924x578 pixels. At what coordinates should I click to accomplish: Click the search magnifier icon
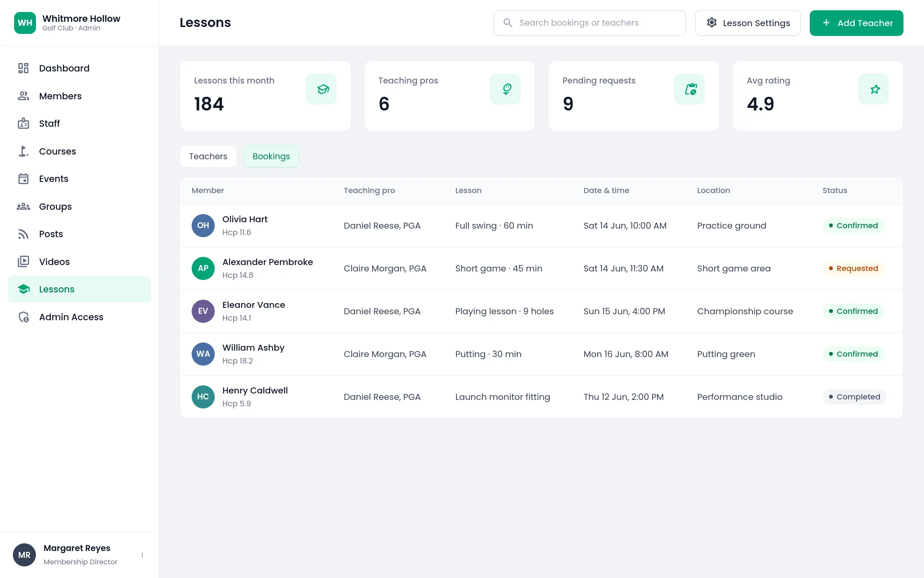(x=508, y=23)
